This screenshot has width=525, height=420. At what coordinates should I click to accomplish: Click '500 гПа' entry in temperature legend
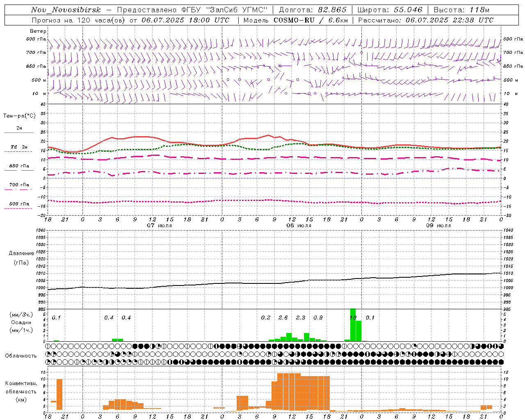pyautogui.click(x=19, y=204)
